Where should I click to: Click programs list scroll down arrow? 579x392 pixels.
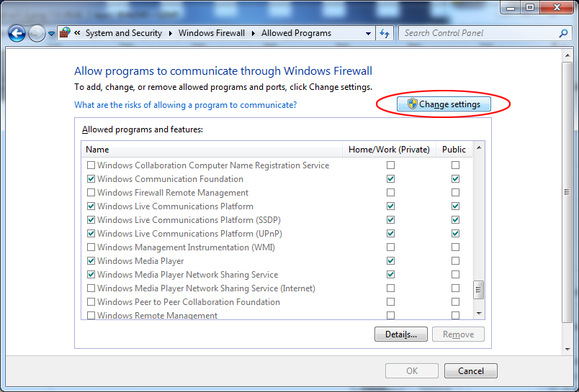tap(479, 314)
